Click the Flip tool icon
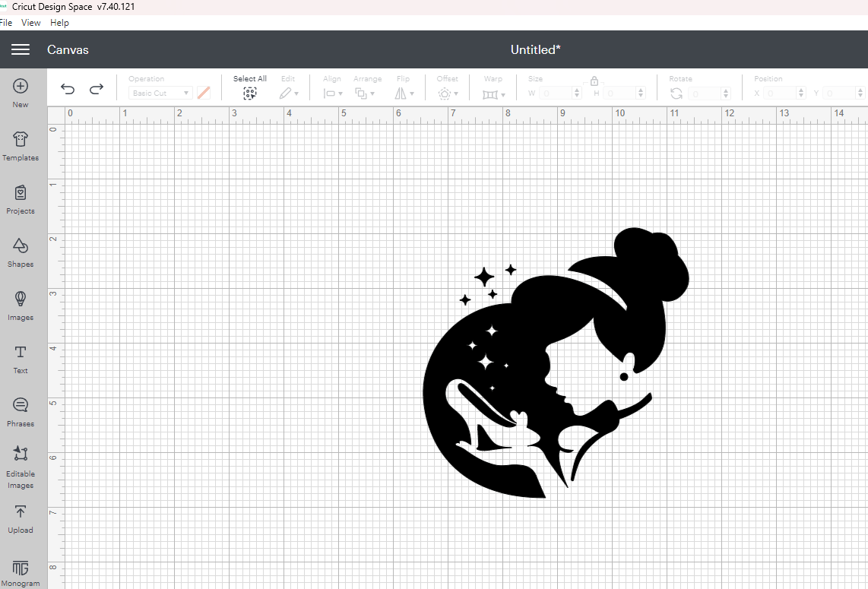 pos(401,93)
